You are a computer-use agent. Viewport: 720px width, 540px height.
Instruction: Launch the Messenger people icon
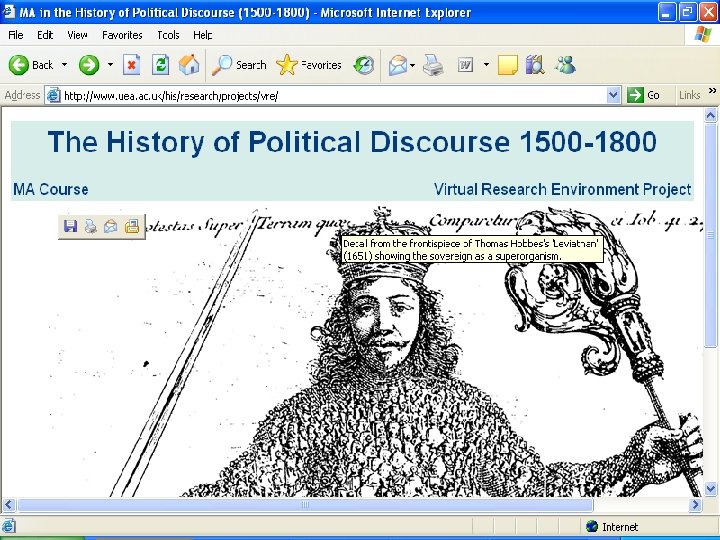(565, 65)
